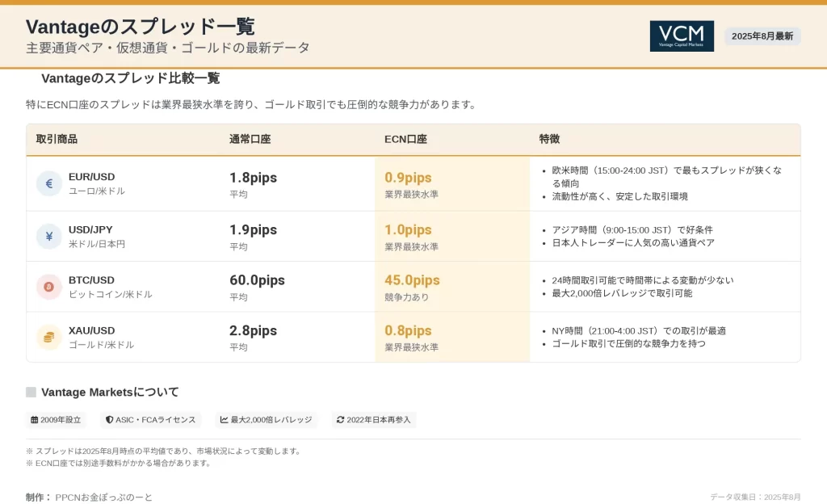
Task: Click the 2025年8月最新 badge
Action: click(762, 36)
